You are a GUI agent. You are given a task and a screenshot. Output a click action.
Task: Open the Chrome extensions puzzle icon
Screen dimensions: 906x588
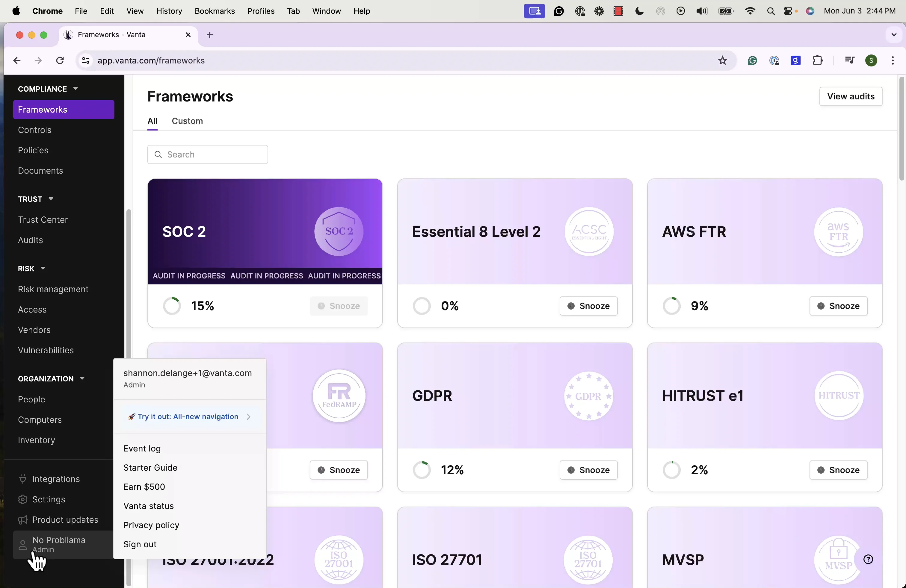[x=817, y=60]
